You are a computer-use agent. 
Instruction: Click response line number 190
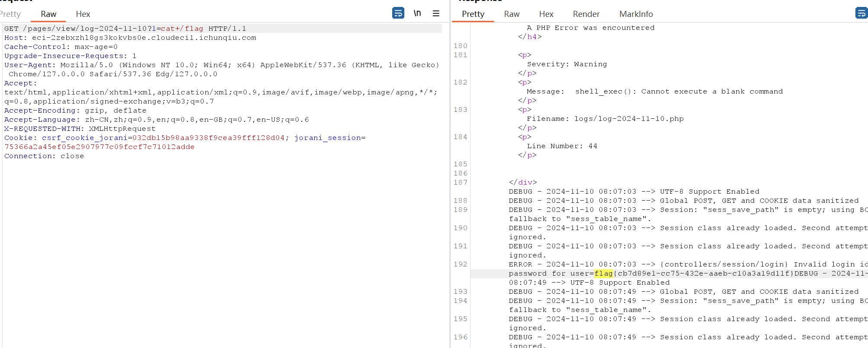[x=460, y=228]
